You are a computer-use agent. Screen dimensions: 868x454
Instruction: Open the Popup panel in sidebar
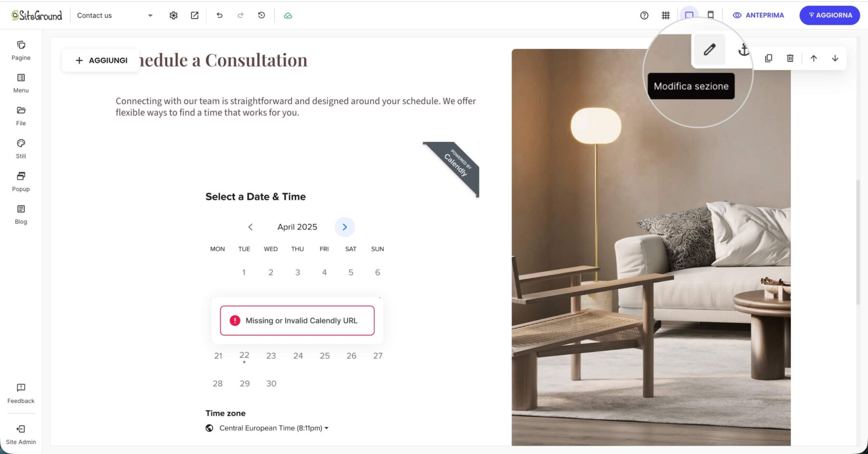[x=21, y=182]
